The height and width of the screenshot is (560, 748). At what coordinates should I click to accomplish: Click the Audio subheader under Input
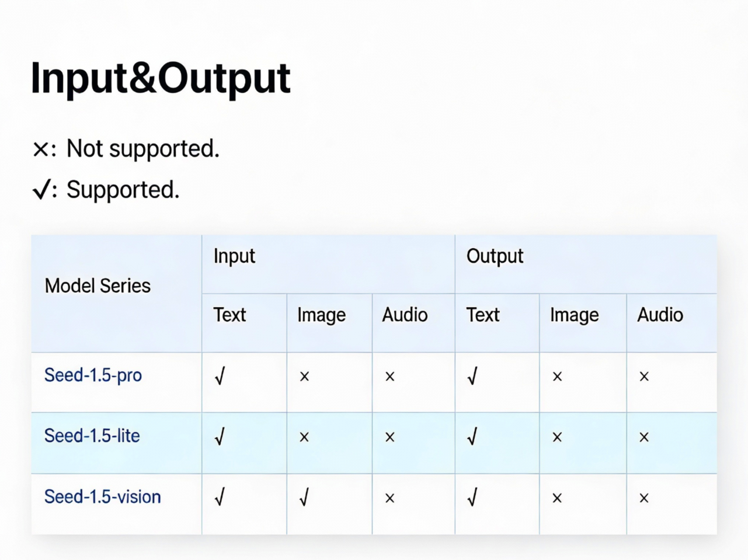click(x=405, y=315)
